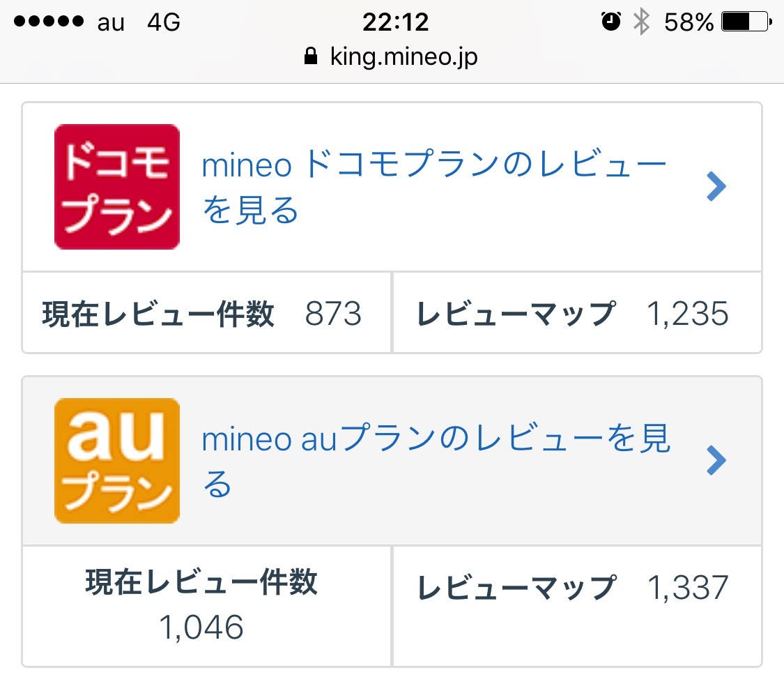Tap the battery indicator icon
784x677 pixels.
click(746, 22)
